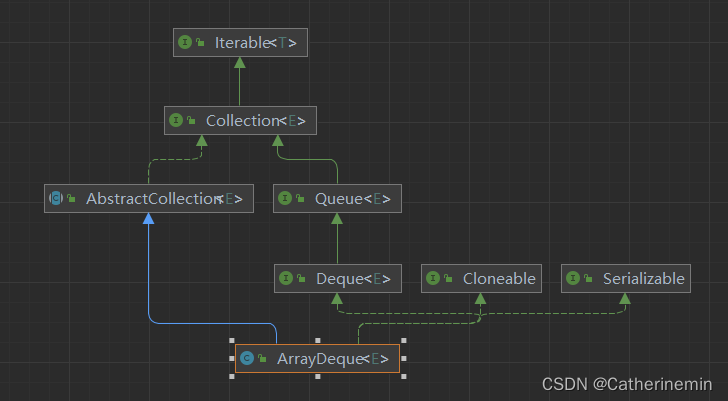Click the interface icon on Queue node
Screen dimensions: 728x401
click(x=285, y=199)
